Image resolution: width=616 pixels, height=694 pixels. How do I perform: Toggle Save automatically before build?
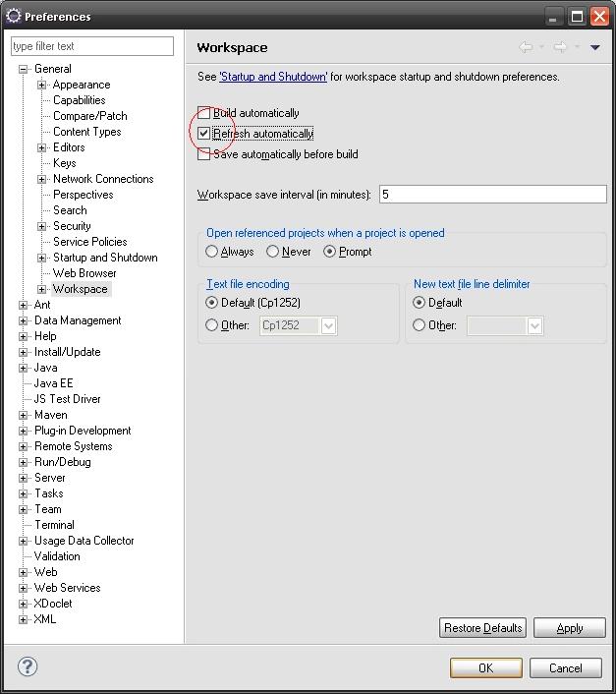(204, 154)
